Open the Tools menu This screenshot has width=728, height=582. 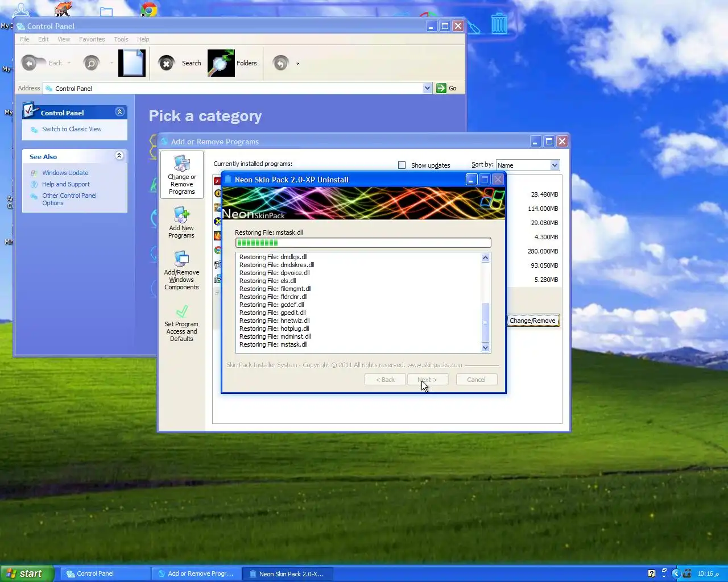coord(121,39)
